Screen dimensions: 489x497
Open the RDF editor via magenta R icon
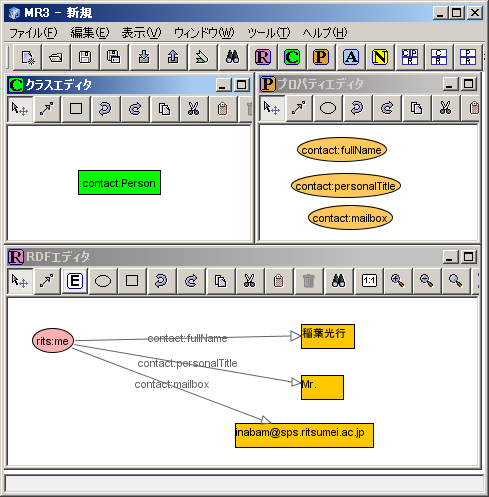tap(263, 57)
